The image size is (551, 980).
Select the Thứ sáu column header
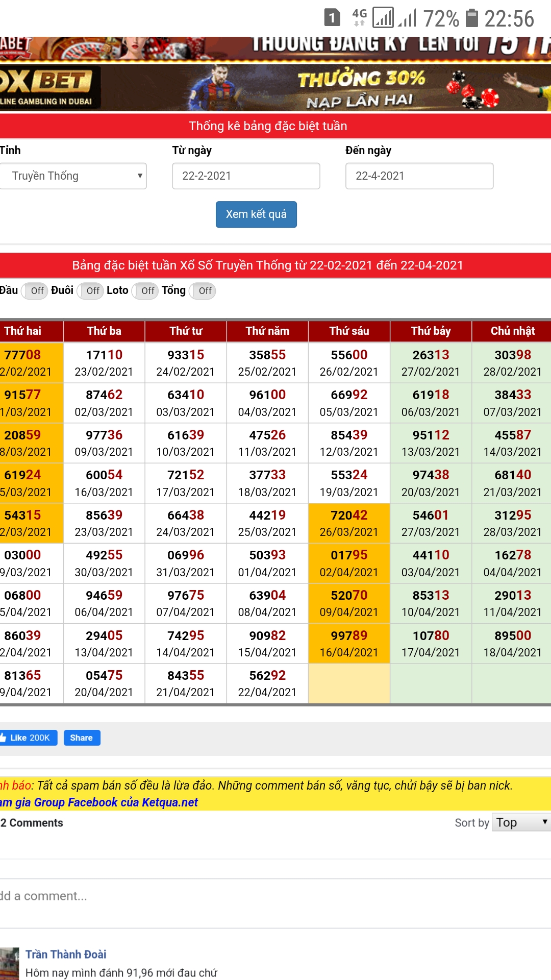pyautogui.click(x=349, y=331)
